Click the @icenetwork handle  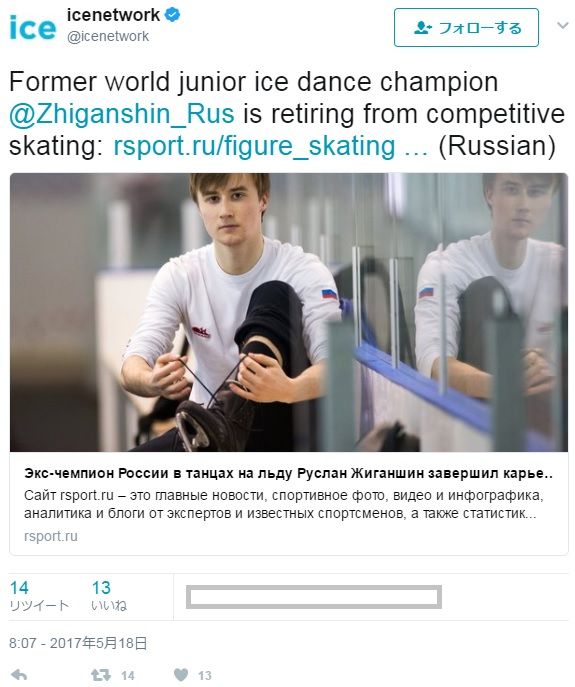tap(108, 36)
